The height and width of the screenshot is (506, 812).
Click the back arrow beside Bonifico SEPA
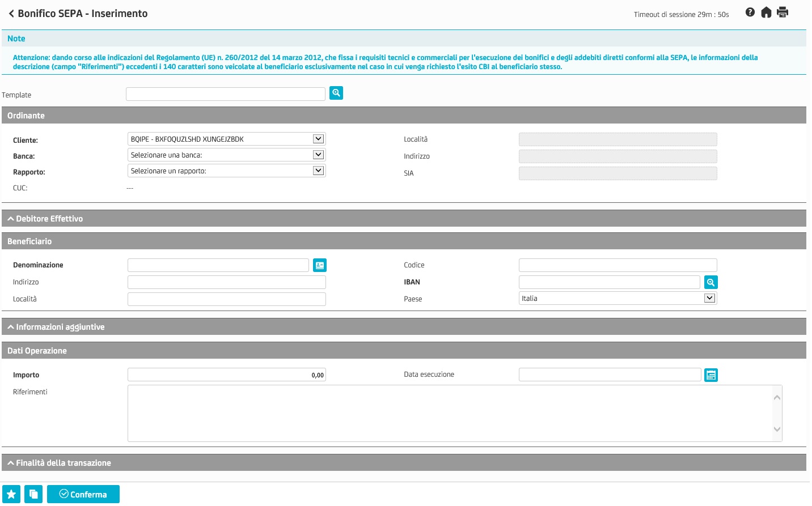11,14
